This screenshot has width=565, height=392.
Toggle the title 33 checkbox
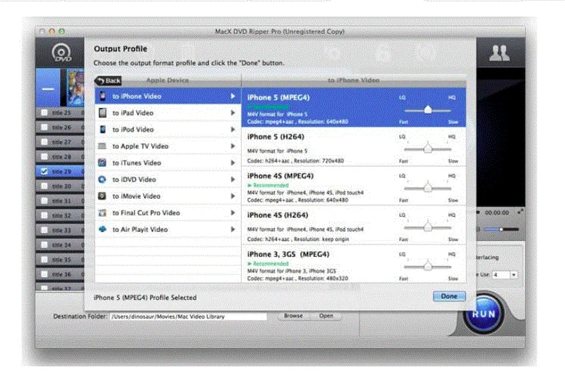click(44, 230)
